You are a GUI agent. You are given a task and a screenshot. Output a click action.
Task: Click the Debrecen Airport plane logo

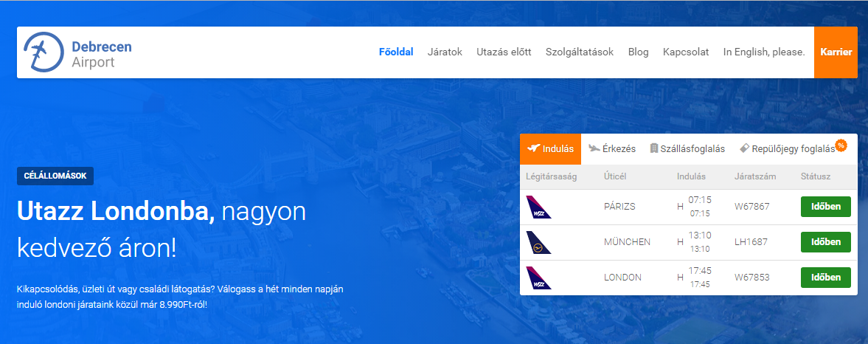coord(41,52)
